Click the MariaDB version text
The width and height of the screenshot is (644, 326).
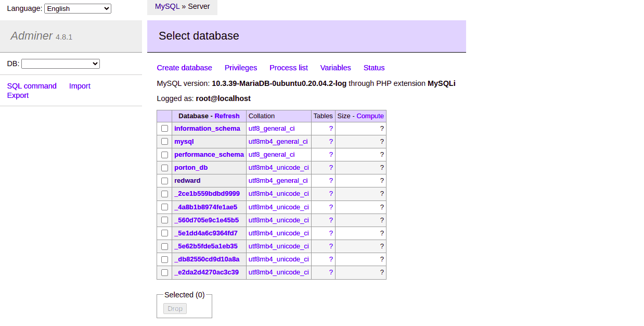click(x=279, y=83)
